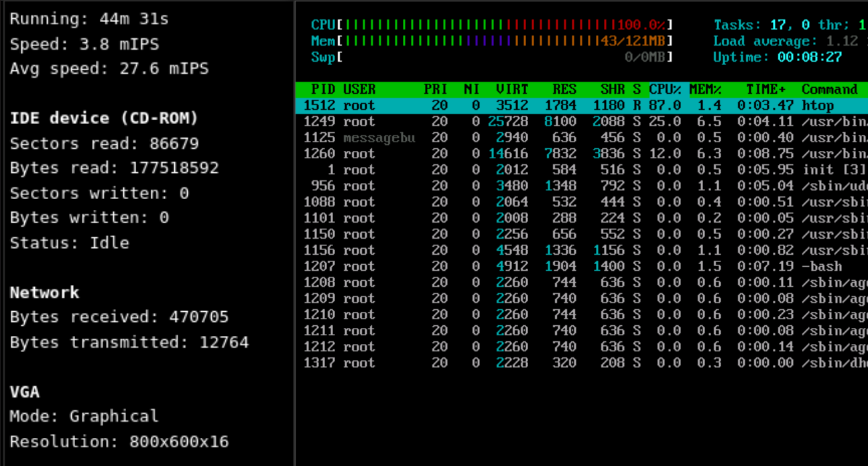Sort by the CPU% column header
The image size is (868, 466).
pos(665,89)
